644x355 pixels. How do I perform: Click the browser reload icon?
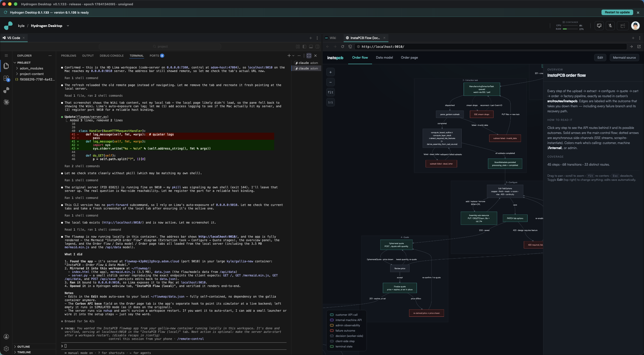click(342, 47)
